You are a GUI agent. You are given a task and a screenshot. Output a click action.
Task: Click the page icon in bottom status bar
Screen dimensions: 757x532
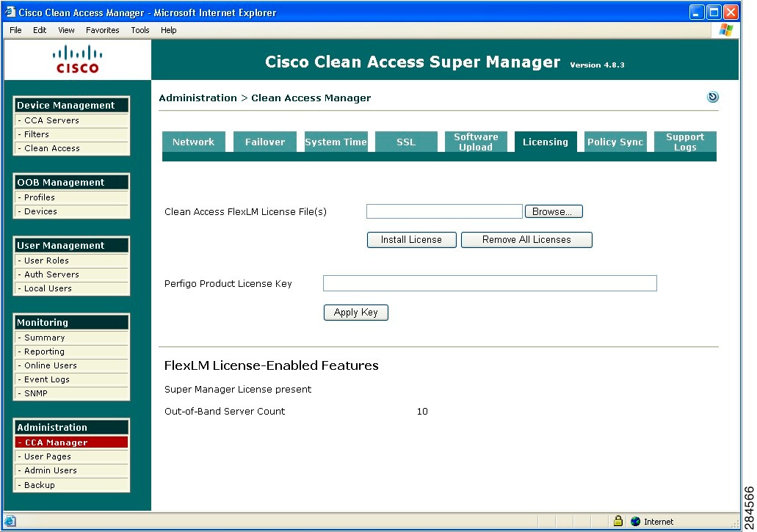click(10, 521)
